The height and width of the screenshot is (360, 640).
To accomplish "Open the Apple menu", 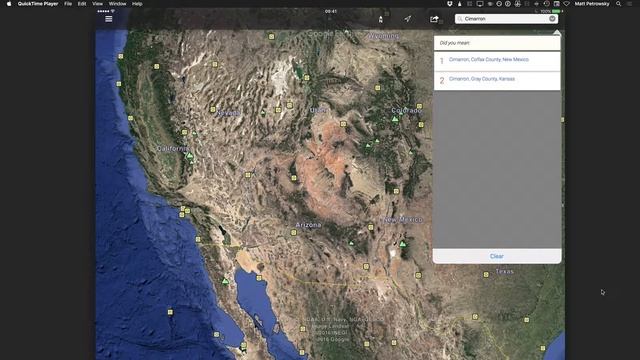I will (x=9, y=4).
